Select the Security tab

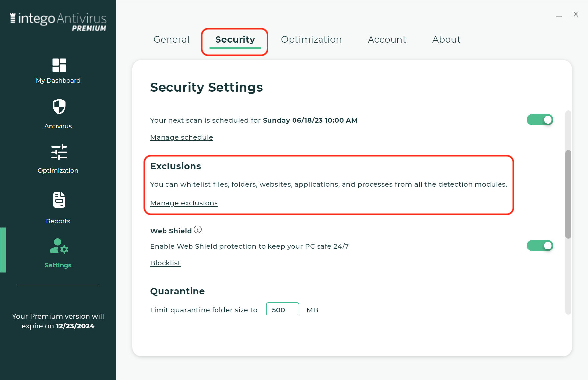235,40
